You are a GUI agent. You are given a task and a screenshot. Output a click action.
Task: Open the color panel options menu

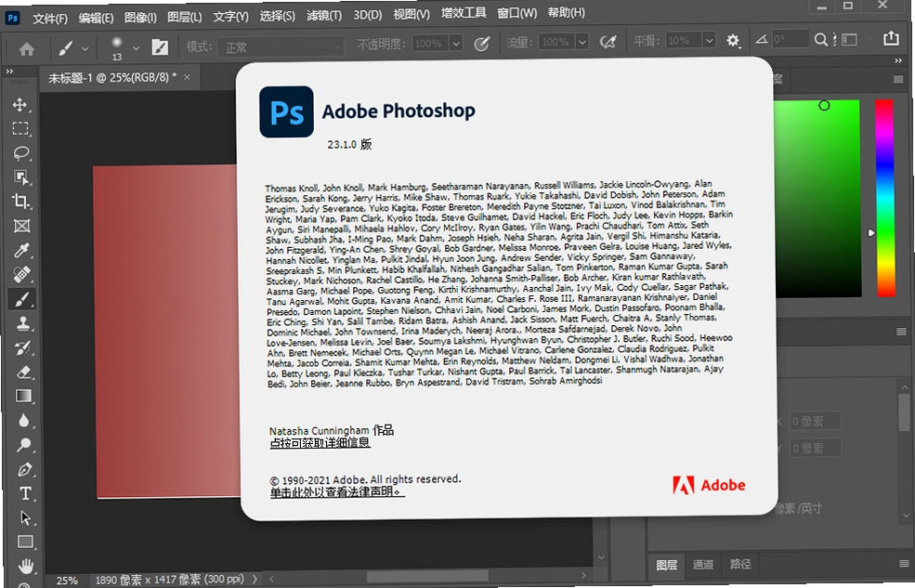(898, 79)
